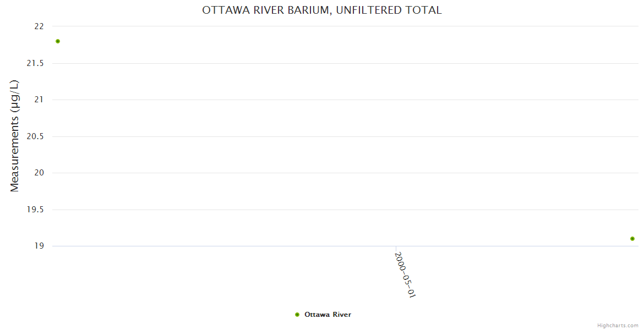This screenshot has width=644, height=330.
Task: Click the 2000-05-01 x-axis date label
Action: tap(405, 275)
